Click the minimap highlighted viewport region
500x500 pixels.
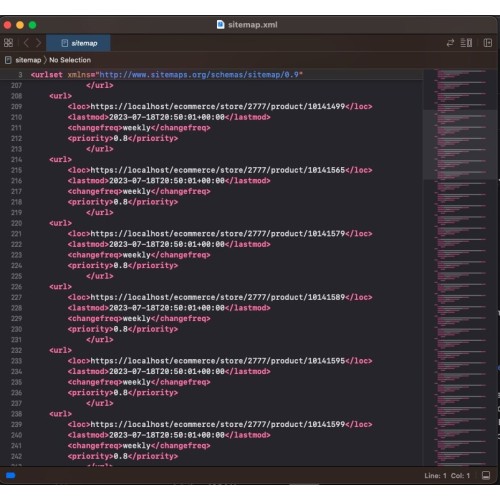(x=460, y=145)
